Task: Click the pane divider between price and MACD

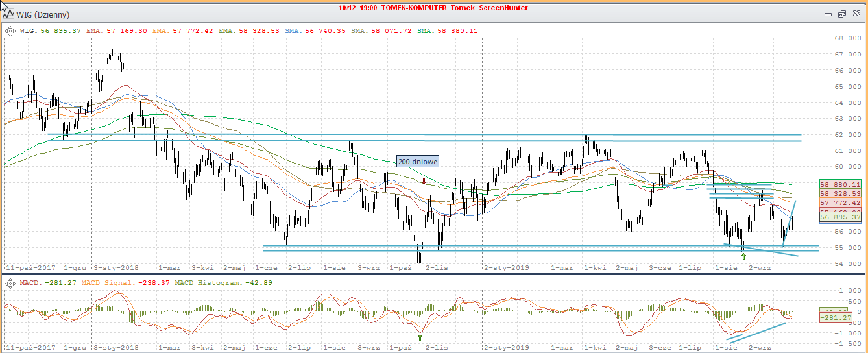Action: [x=433, y=274]
